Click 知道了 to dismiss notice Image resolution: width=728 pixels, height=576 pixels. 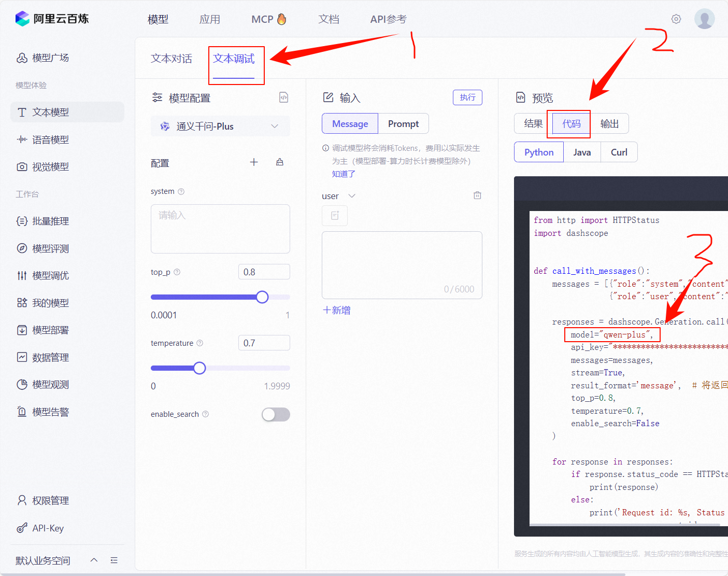point(344,174)
